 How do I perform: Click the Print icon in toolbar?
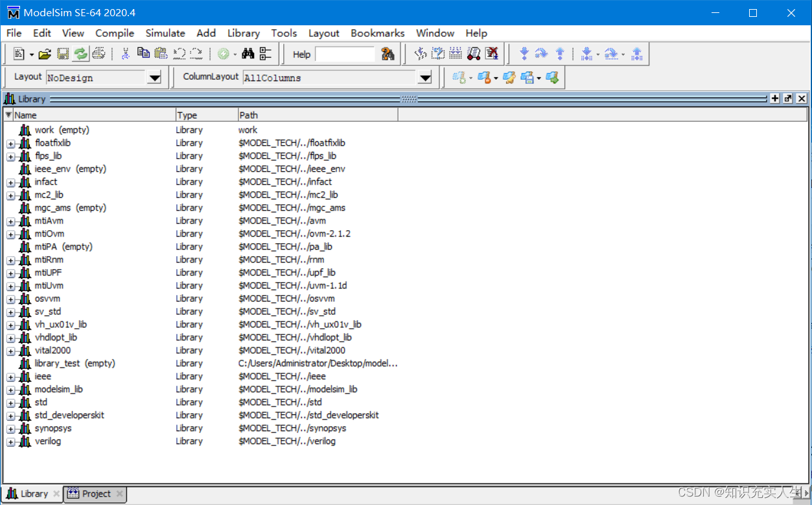pyautogui.click(x=99, y=54)
